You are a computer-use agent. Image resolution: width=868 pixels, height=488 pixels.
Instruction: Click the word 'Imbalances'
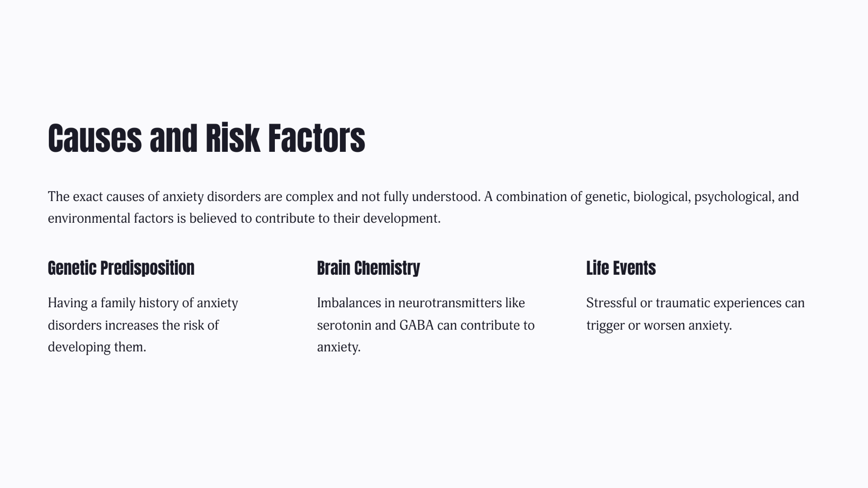(x=349, y=303)
